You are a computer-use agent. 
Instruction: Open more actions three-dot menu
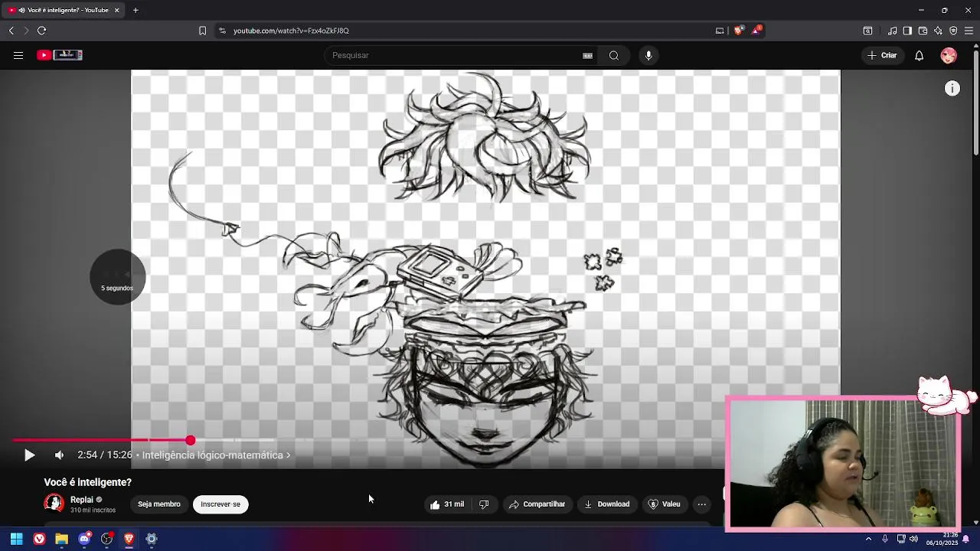coord(702,504)
